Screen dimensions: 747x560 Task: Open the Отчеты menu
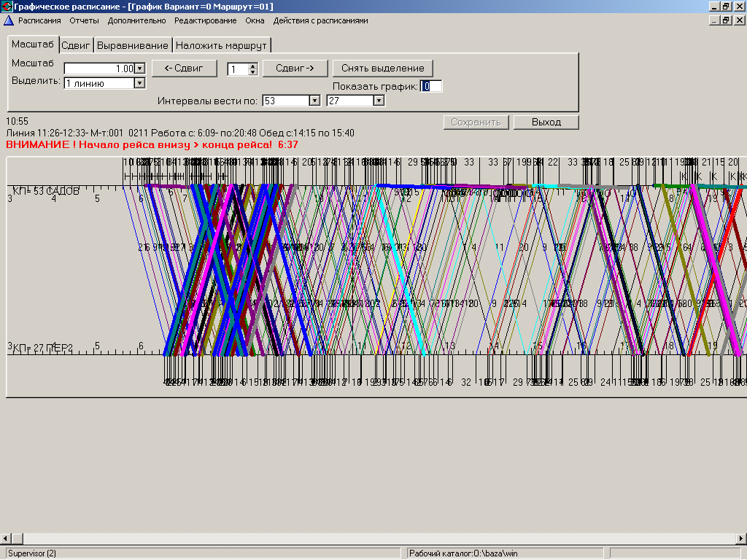point(85,20)
